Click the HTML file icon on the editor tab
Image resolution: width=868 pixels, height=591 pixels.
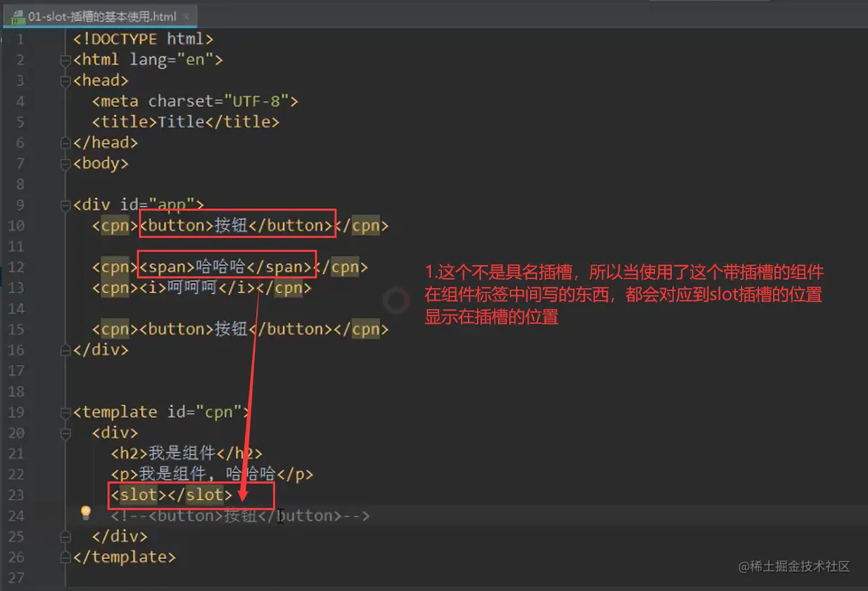point(18,17)
